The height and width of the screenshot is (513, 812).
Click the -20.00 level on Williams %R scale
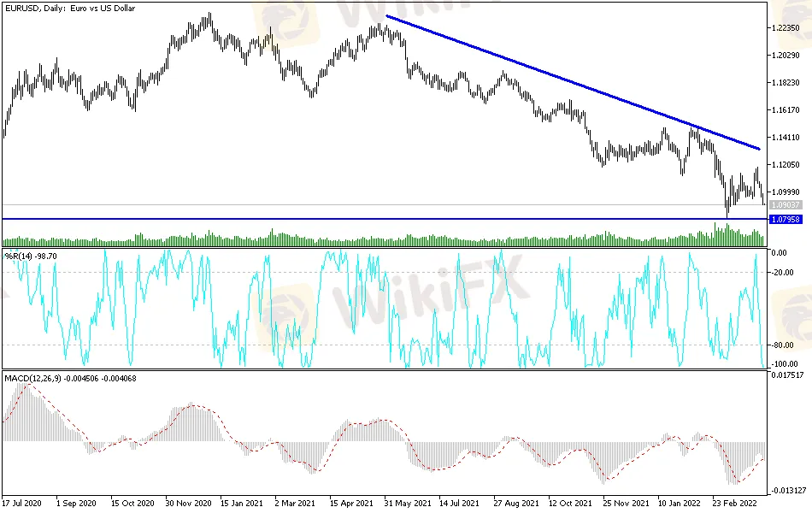click(x=782, y=273)
